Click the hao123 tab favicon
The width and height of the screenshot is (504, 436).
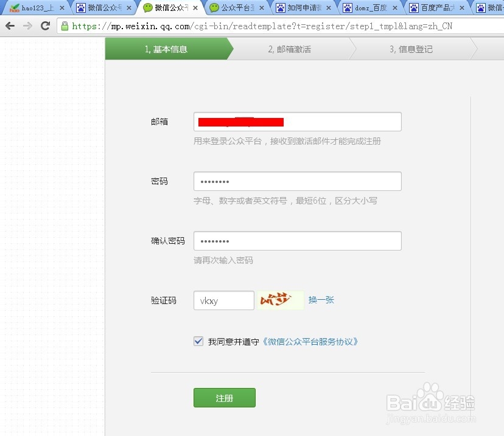coord(15,8)
